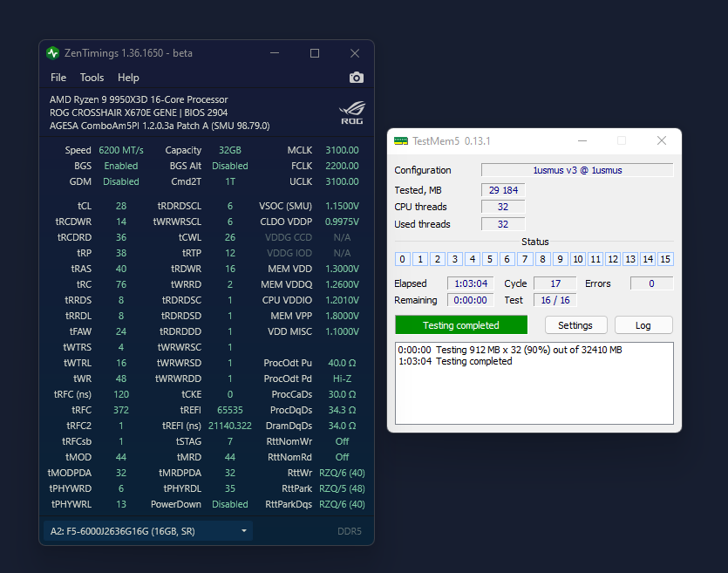Image resolution: width=728 pixels, height=573 pixels.
Task: Open the Tools menu in ZenTimings
Action: pyautogui.click(x=92, y=78)
